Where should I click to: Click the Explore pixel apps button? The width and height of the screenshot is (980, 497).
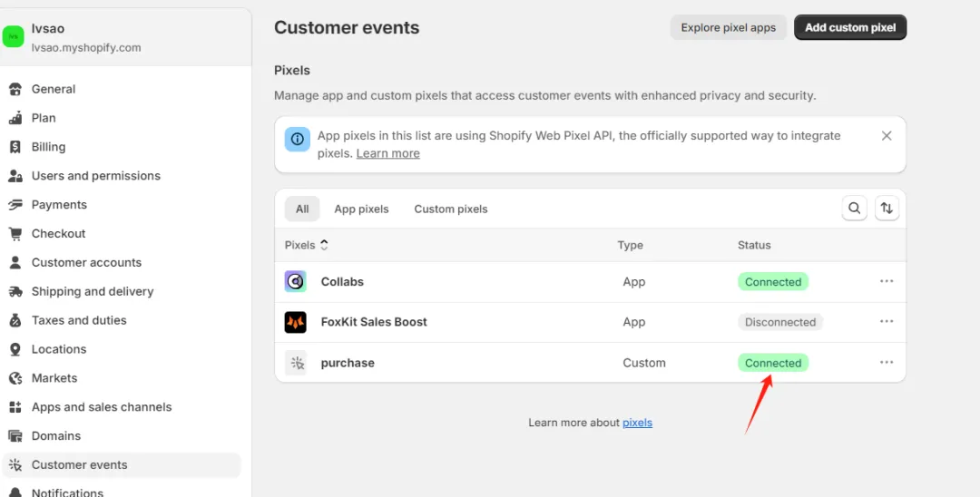click(728, 27)
